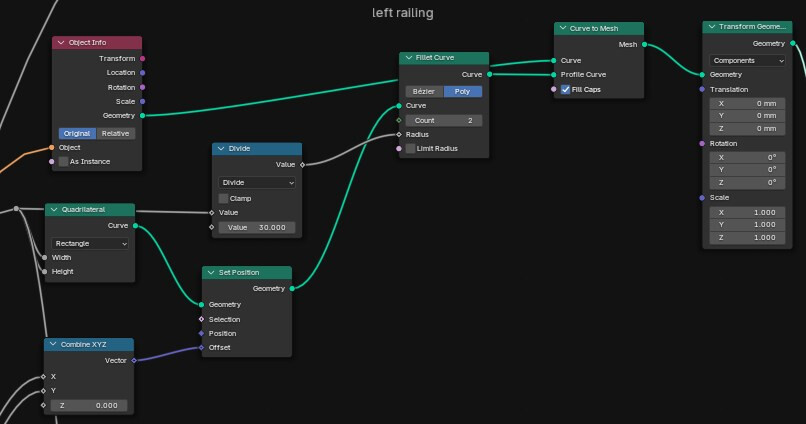Switch Fillet Curve to Poly mode

[463, 91]
